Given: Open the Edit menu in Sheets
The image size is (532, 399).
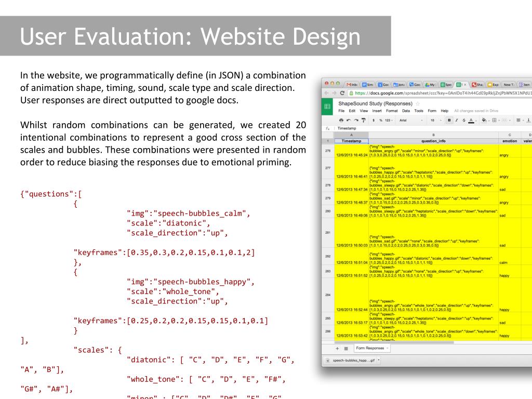Looking at the screenshot, I should tap(352, 111).
